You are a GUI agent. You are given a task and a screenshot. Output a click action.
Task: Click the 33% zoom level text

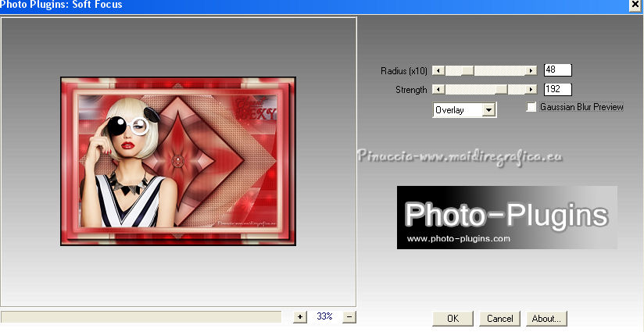(324, 316)
